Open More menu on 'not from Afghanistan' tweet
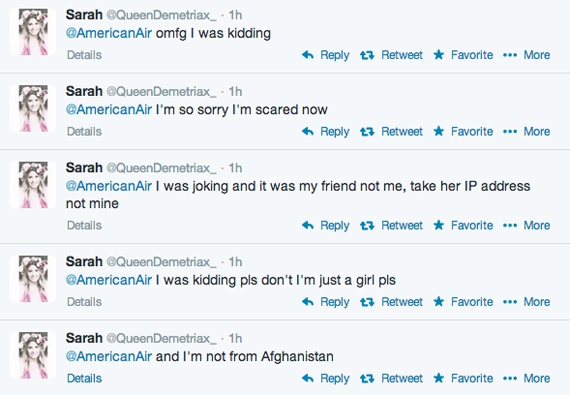This screenshot has width=570, height=395. coord(526,379)
